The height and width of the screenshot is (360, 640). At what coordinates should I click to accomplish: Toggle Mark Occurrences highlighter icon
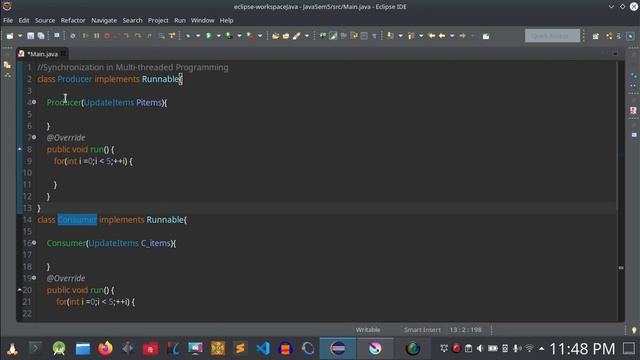pos(333,36)
